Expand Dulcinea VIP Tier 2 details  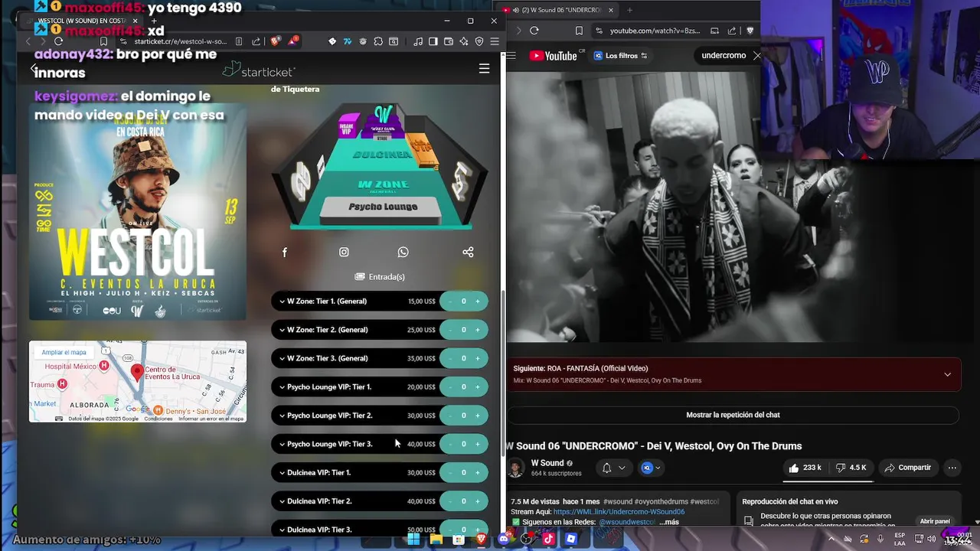[x=282, y=501]
